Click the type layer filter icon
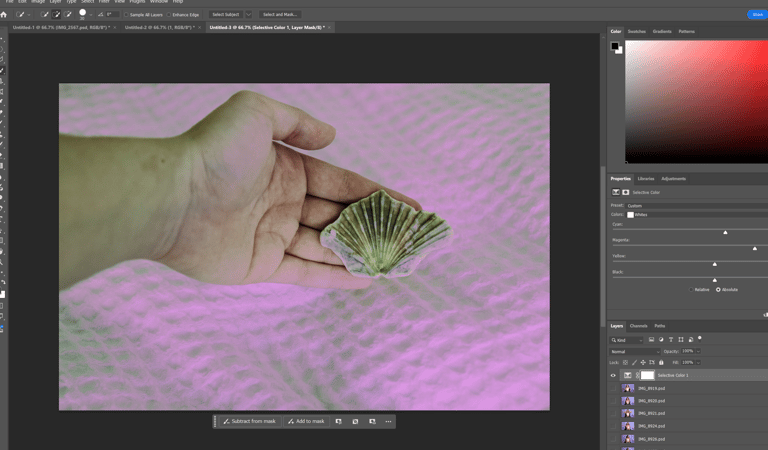768x450 pixels. coord(670,340)
